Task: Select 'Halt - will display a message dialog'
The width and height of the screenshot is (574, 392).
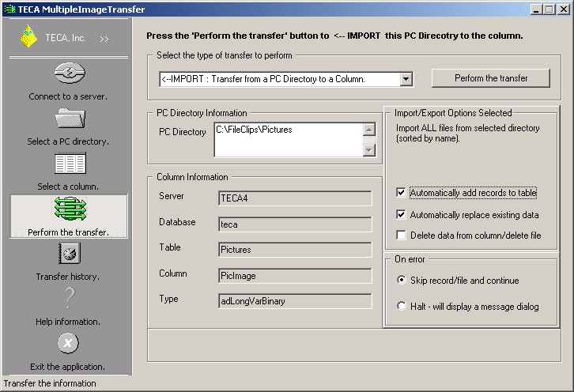Action: [402, 306]
